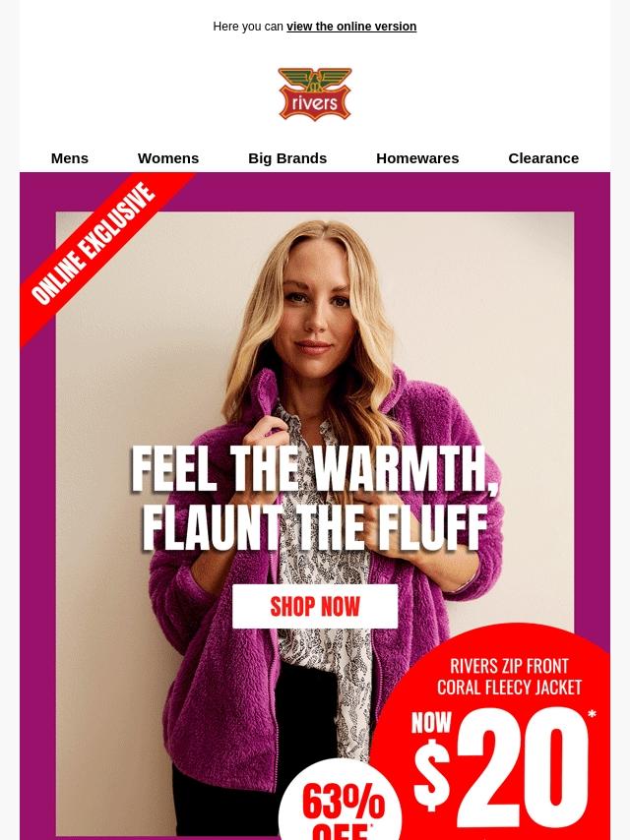Click the Rivers eagle logo
Screen dimensions: 630x840
(x=315, y=93)
